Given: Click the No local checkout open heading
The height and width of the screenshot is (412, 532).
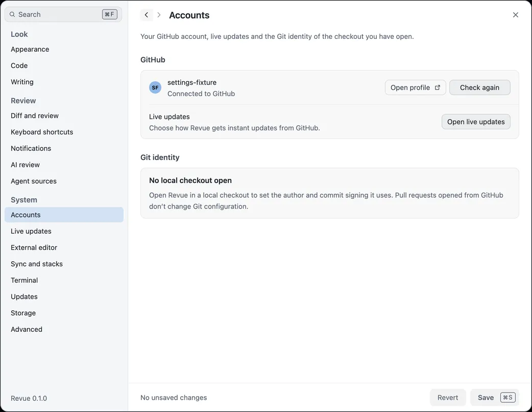Looking at the screenshot, I should pos(190,180).
